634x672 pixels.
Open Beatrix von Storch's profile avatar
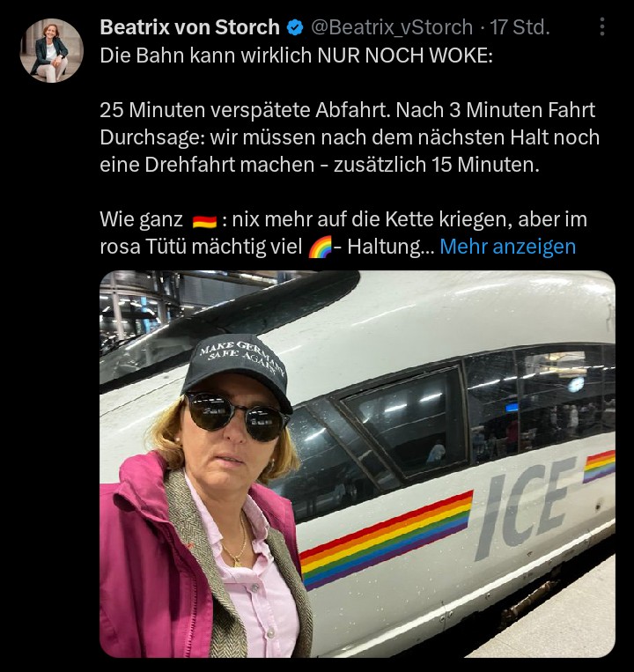(x=51, y=50)
